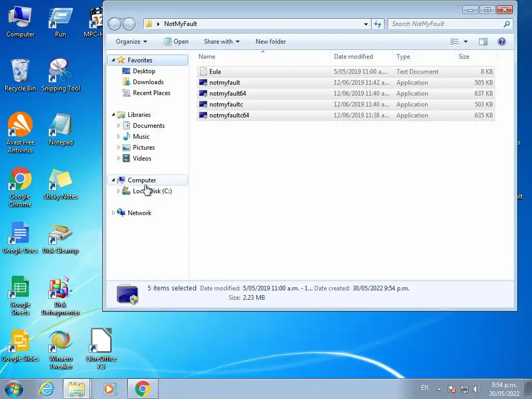Open the Run desktop shortcut
Viewport: 532px width, 399px height.
[60, 21]
